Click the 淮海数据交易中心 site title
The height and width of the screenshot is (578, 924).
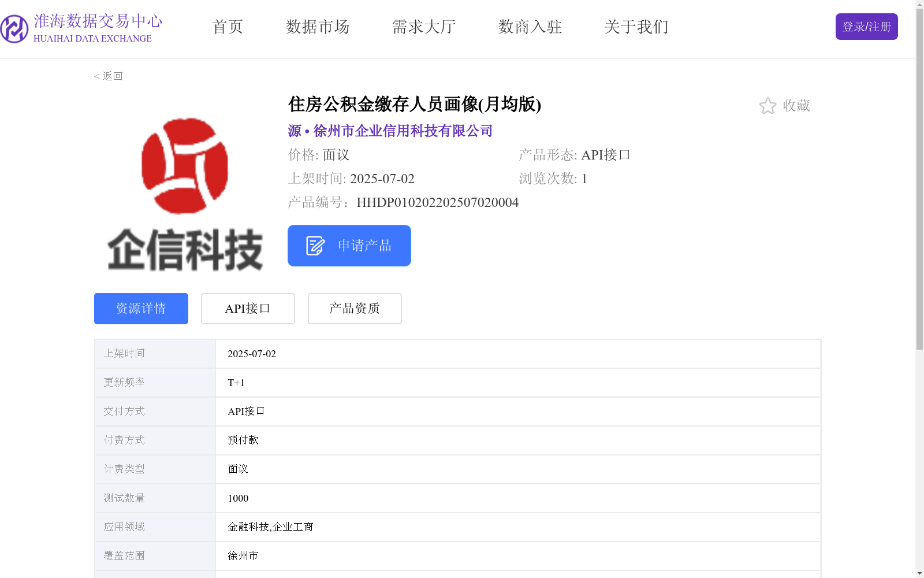coord(98,21)
